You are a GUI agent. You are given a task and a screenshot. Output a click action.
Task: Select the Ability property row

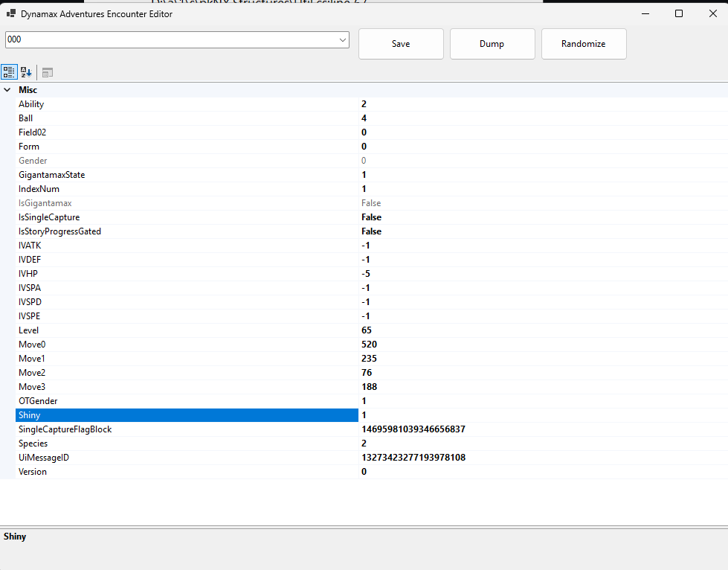tap(31, 104)
